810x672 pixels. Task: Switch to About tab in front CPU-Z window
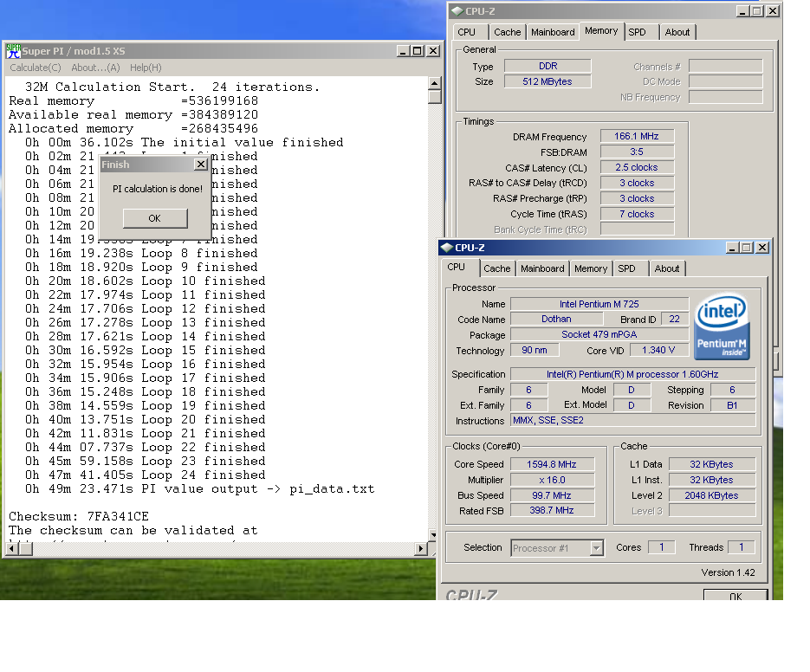667,268
